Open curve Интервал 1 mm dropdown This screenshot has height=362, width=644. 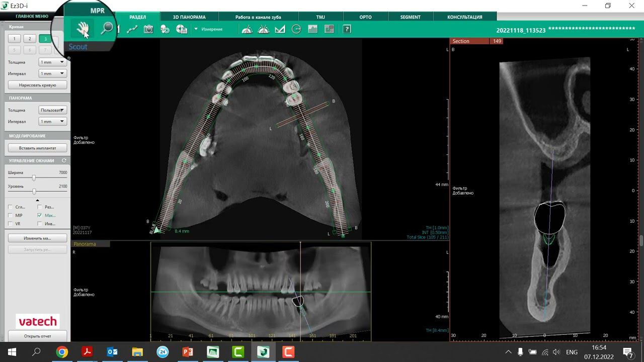coord(52,73)
